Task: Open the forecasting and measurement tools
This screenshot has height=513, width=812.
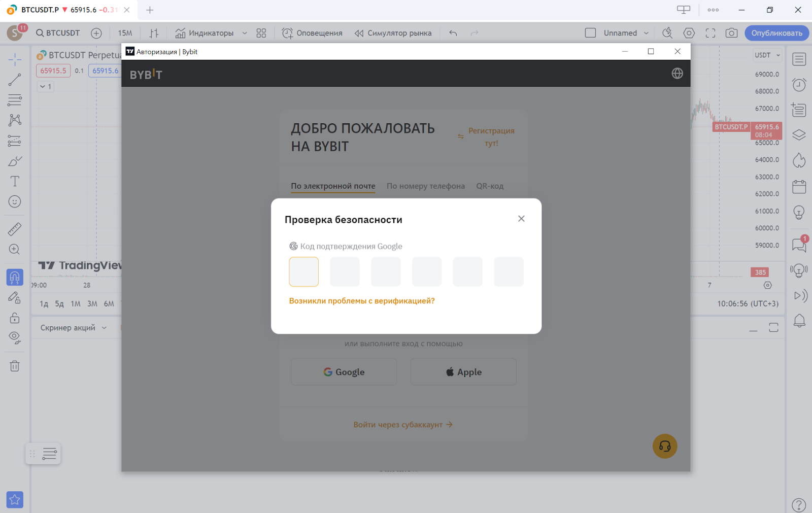Action: [x=15, y=141]
